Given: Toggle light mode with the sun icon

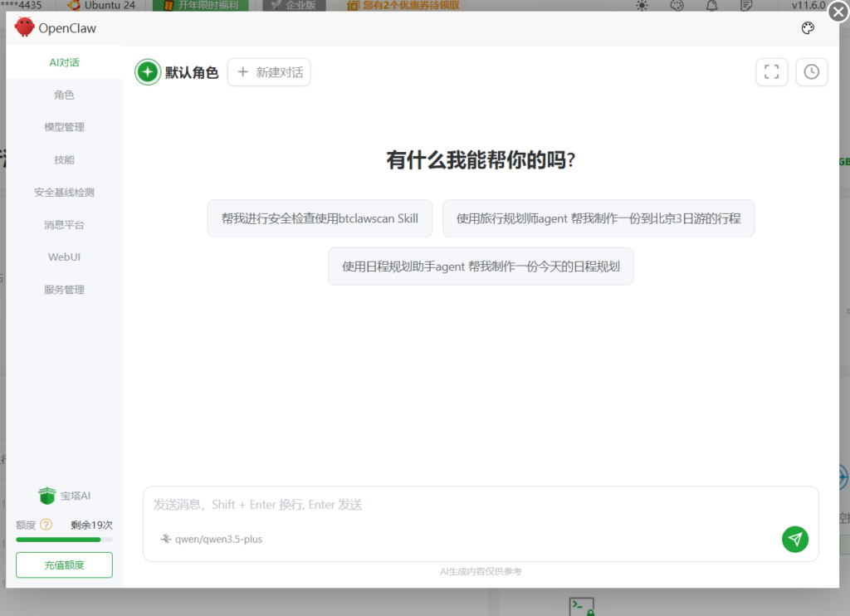Looking at the screenshot, I should 642,6.
